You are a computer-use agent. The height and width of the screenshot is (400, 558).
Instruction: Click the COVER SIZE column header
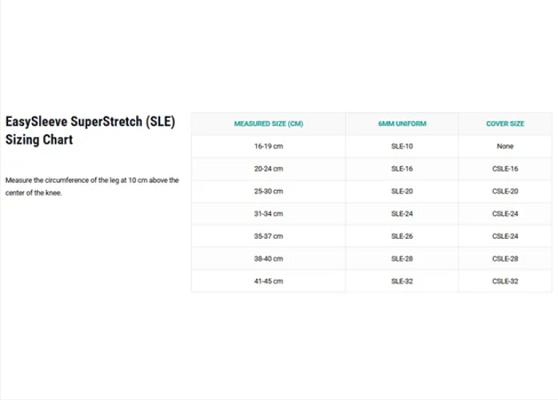coord(505,123)
